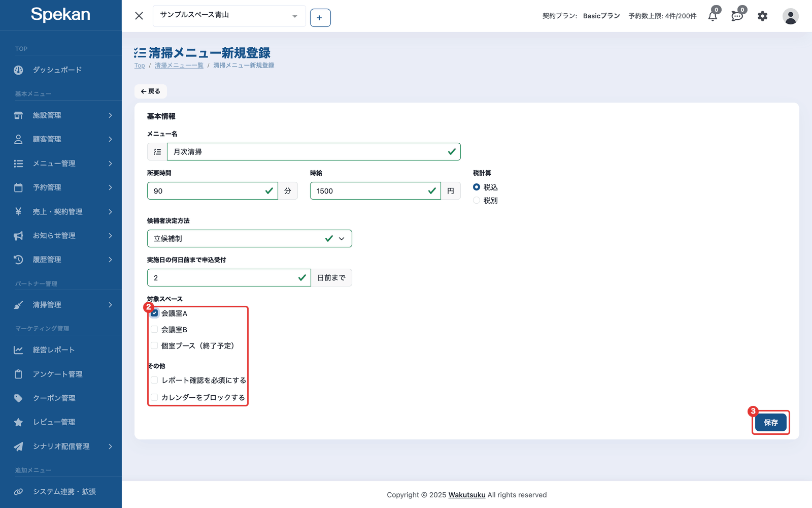812x508 pixels.
Task: Click the 保存 save button
Action: point(770,423)
